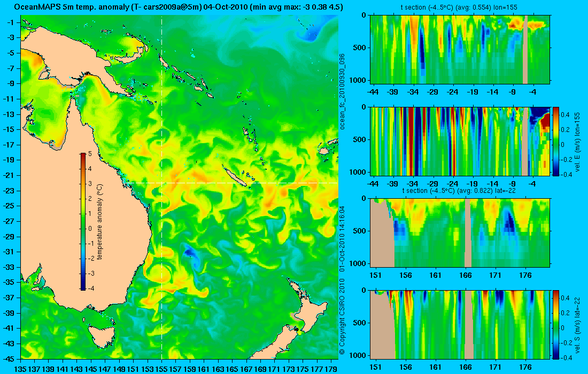Click the vel. S velocity colorbar
The image size is (588, 374).
(x=556, y=324)
